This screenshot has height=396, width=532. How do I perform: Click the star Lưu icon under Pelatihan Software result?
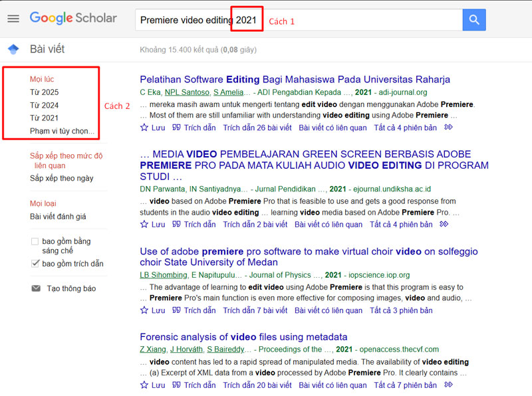[x=144, y=128]
